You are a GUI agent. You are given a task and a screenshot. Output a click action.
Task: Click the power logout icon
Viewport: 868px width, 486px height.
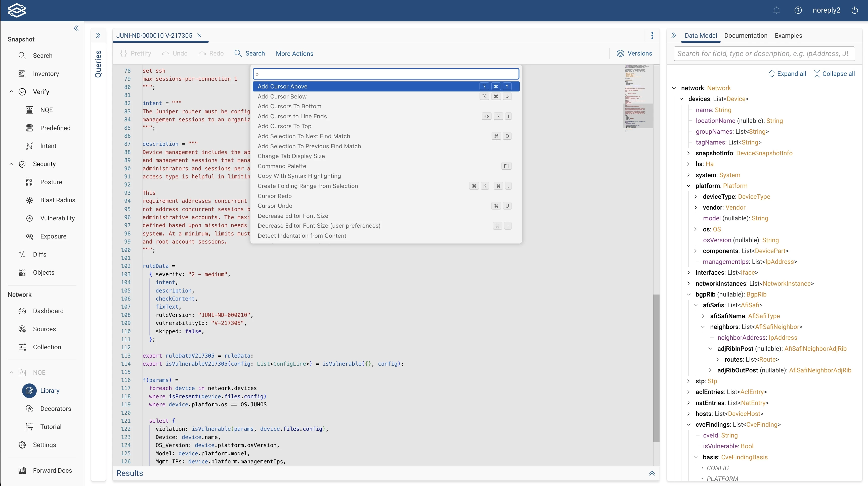[854, 10]
